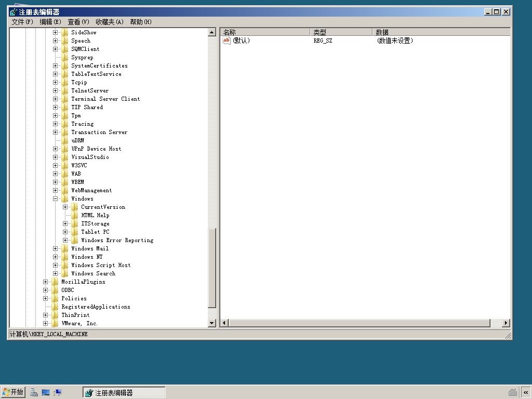Click the Windows NT folder icon
Image resolution: width=532 pixels, height=399 pixels.
point(65,257)
